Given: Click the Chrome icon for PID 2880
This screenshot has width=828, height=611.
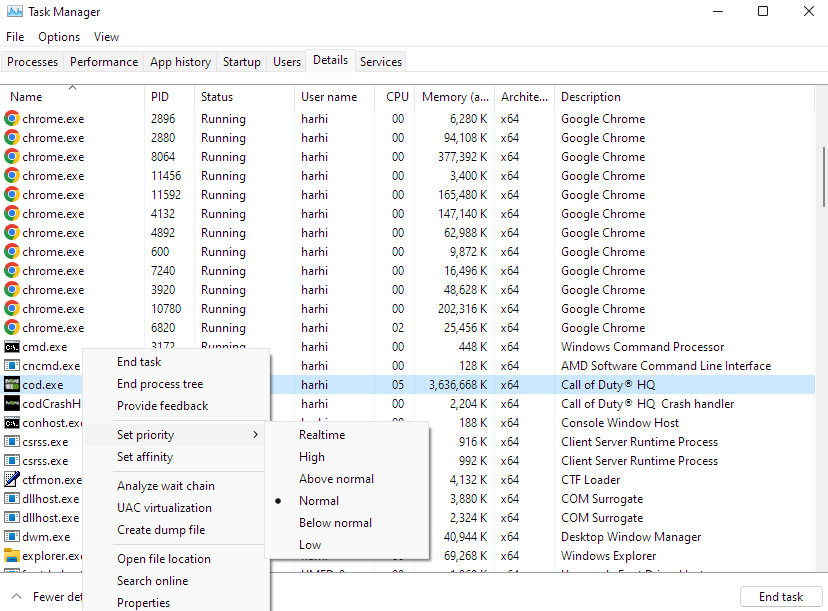Looking at the screenshot, I should tap(12, 138).
